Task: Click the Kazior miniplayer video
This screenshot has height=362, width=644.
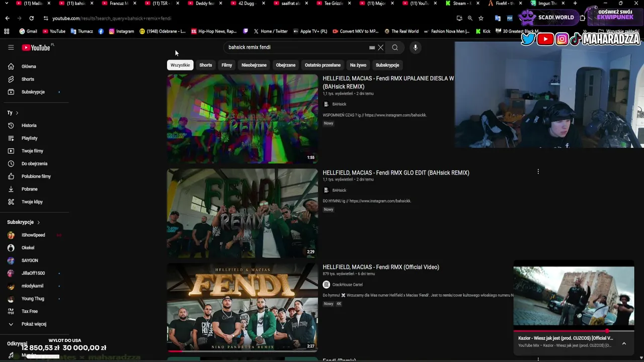Action: coord(574,296)
